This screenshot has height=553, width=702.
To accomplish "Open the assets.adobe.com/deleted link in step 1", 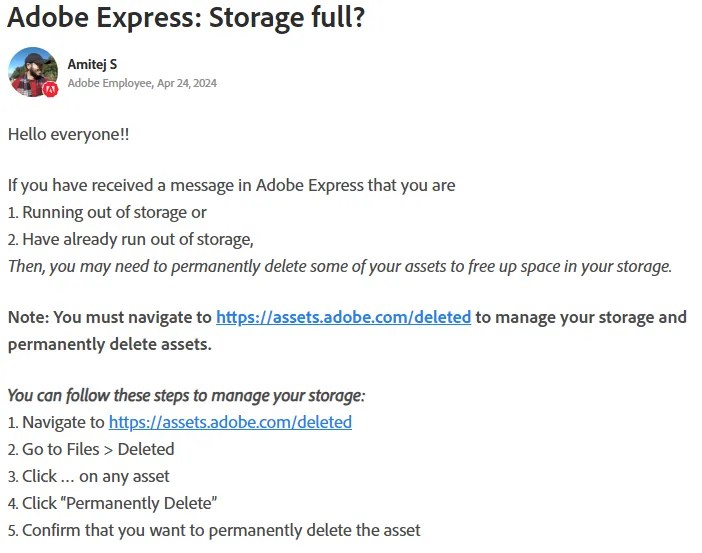I will pos(230,422).
